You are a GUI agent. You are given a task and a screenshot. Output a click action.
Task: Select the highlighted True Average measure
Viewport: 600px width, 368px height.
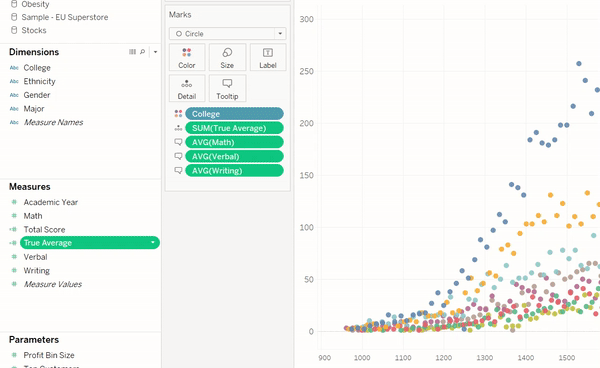pyautogui.click(x=90, y=243)
